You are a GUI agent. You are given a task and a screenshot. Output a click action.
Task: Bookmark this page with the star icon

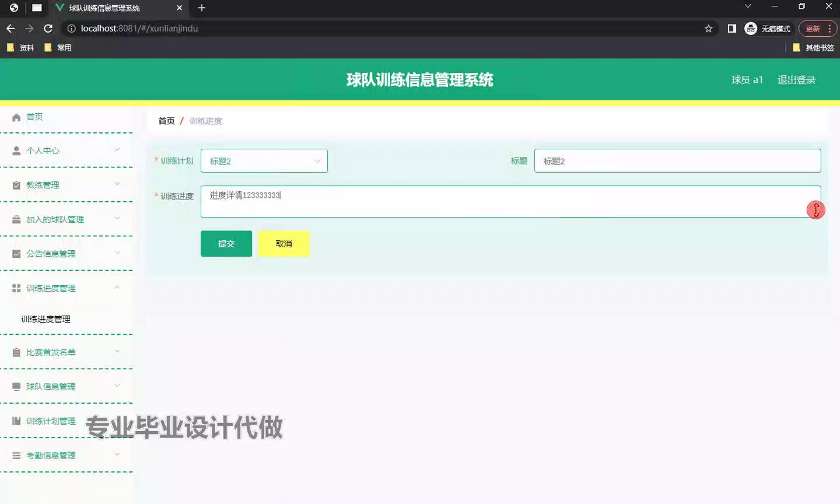pyautogui.click(x=708, y=29)
